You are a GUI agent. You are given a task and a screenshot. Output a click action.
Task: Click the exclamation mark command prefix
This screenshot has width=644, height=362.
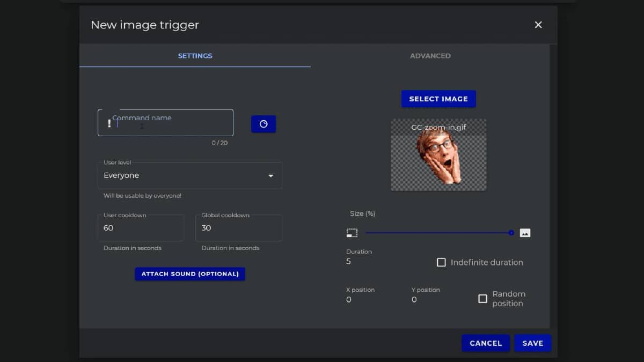coord(109,124)
